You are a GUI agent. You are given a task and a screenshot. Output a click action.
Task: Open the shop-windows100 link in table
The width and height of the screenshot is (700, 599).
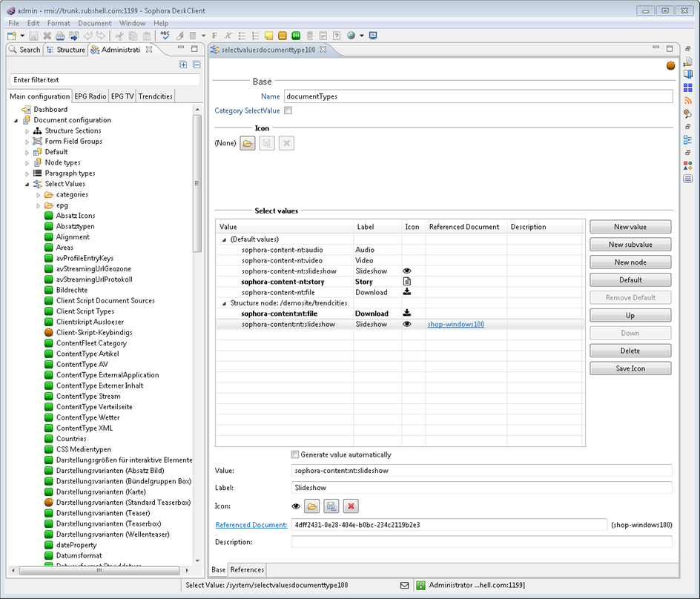[x=456, y=325]
